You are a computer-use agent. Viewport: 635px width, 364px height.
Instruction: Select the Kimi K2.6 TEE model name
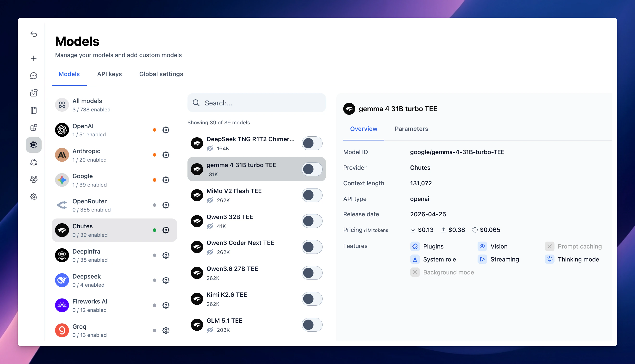(227, 295)
